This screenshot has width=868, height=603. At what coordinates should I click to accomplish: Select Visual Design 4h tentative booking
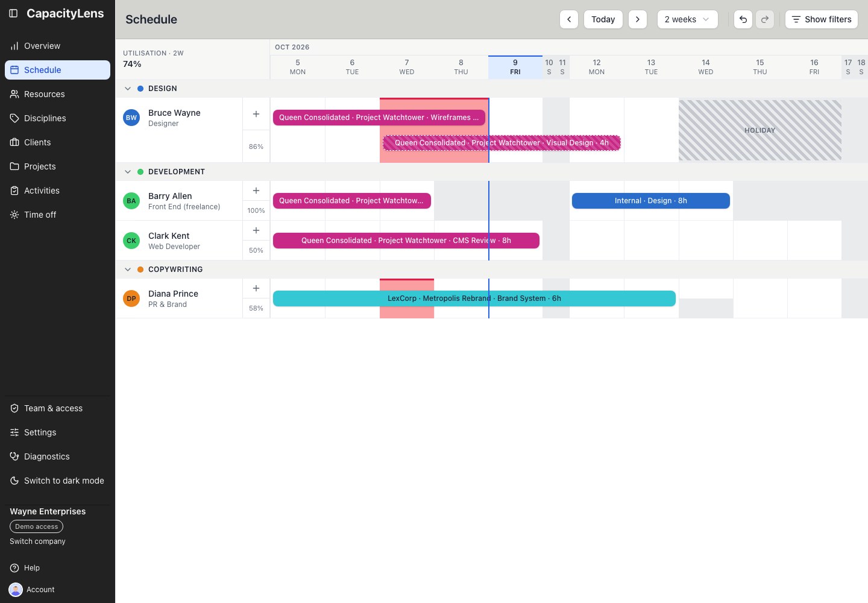point(502,143)
